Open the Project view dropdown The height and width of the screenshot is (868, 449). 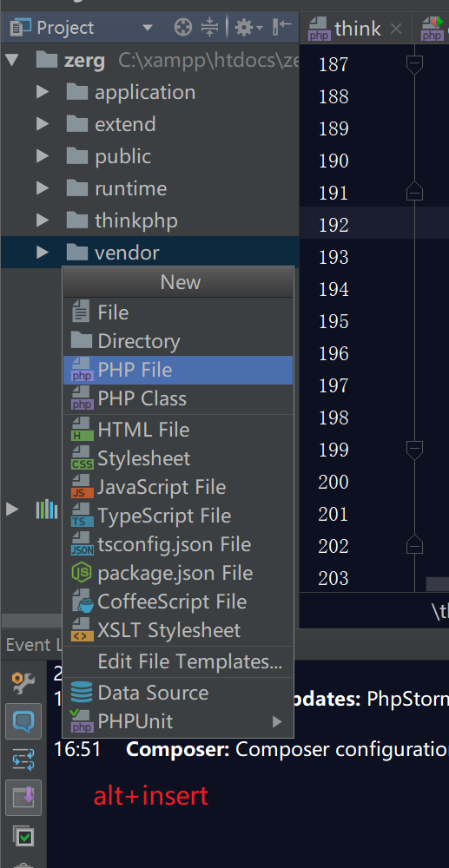click(x=148, y=28)
